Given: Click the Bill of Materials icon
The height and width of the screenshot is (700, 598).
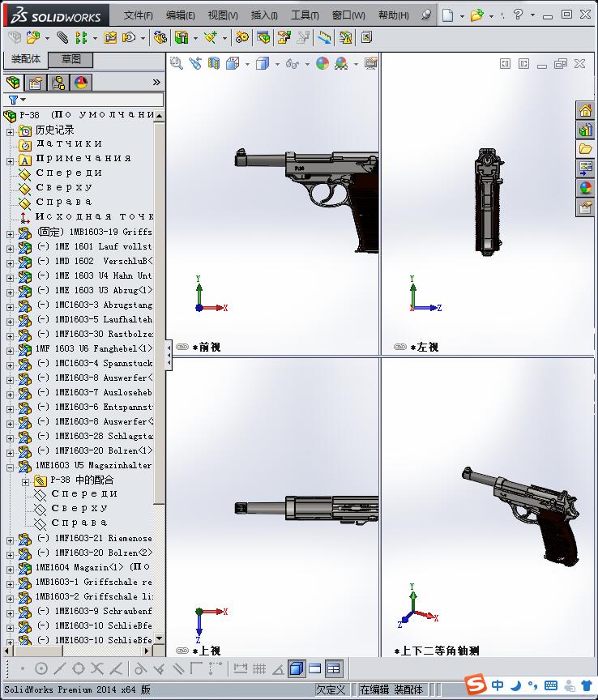Looking at the screenshot, I should point(263,37).
